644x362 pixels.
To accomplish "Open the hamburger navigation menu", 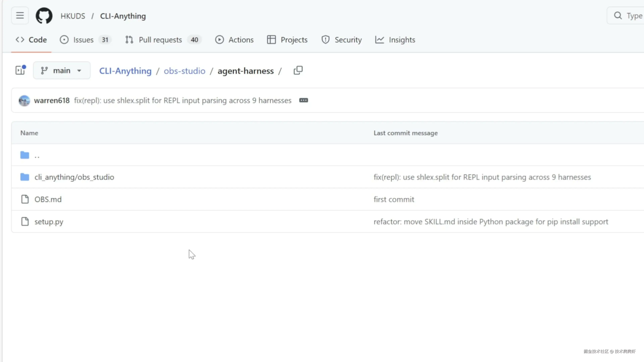I will 20,16.
